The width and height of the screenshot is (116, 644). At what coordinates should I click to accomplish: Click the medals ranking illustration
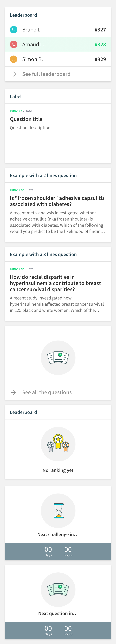tap(58, 444)
